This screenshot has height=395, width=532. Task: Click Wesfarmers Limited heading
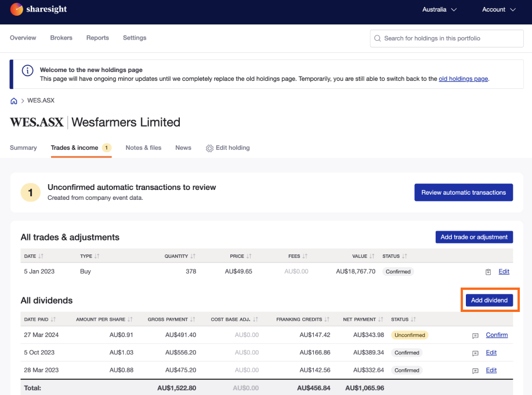coord(125,122)
